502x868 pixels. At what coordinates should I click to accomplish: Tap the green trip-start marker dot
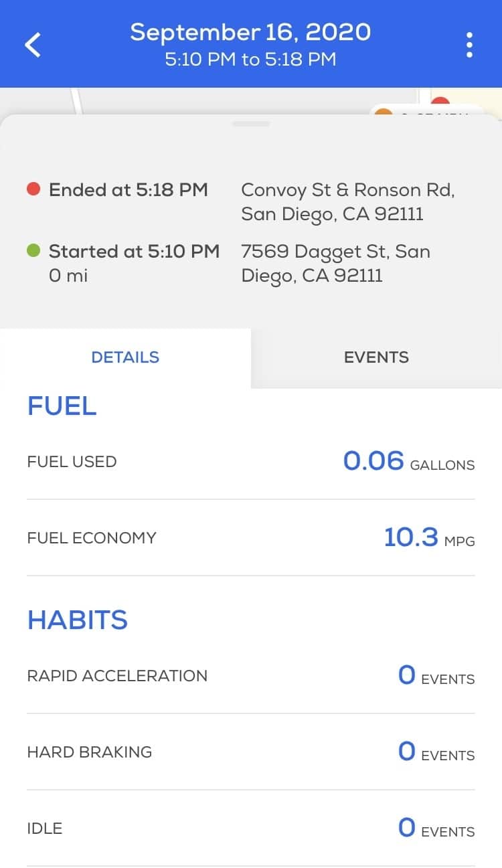click(x=33, y=251)
